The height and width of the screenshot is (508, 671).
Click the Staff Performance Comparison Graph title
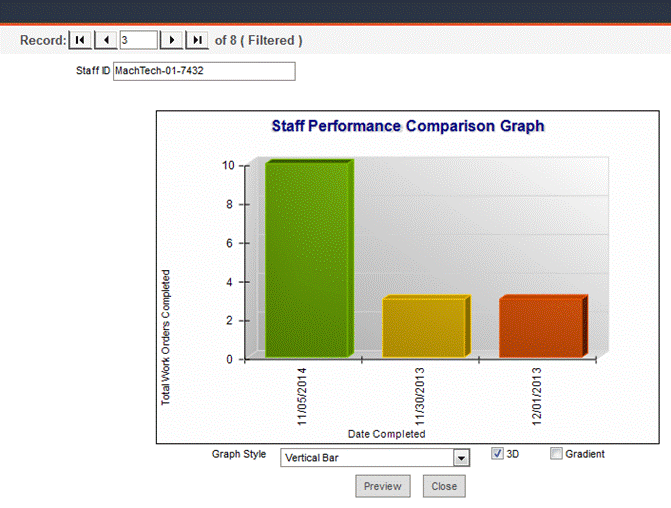click(x=408, y=126)
